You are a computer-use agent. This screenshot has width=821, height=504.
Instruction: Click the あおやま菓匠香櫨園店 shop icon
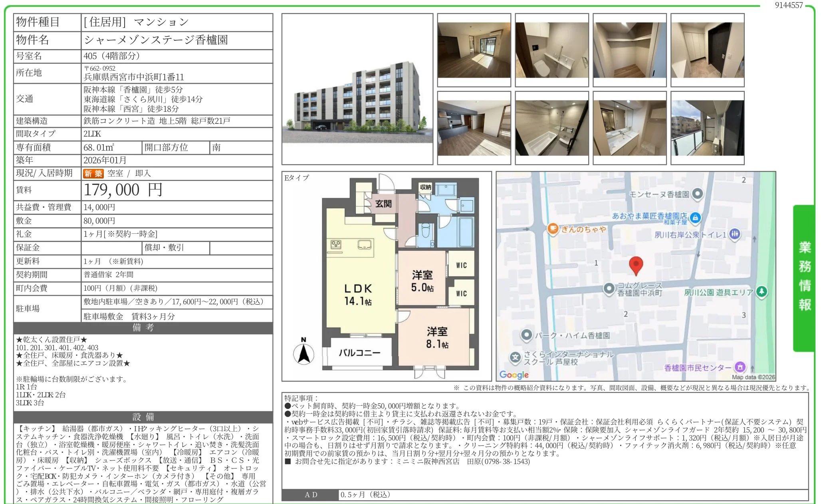coord(695,217)
